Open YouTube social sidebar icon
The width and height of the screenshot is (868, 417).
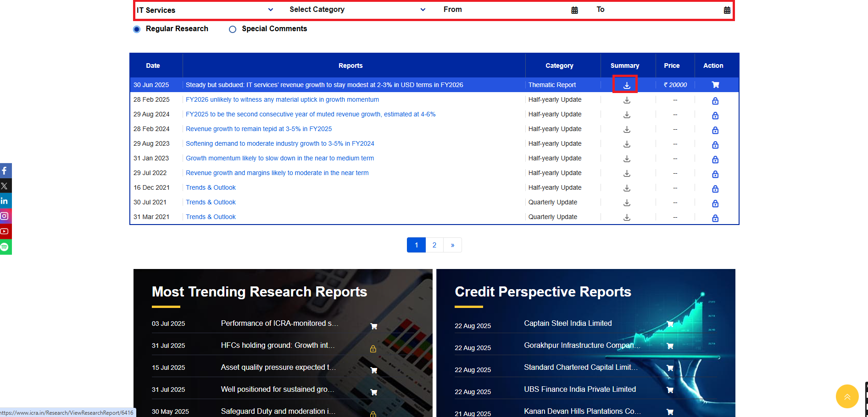5,231
